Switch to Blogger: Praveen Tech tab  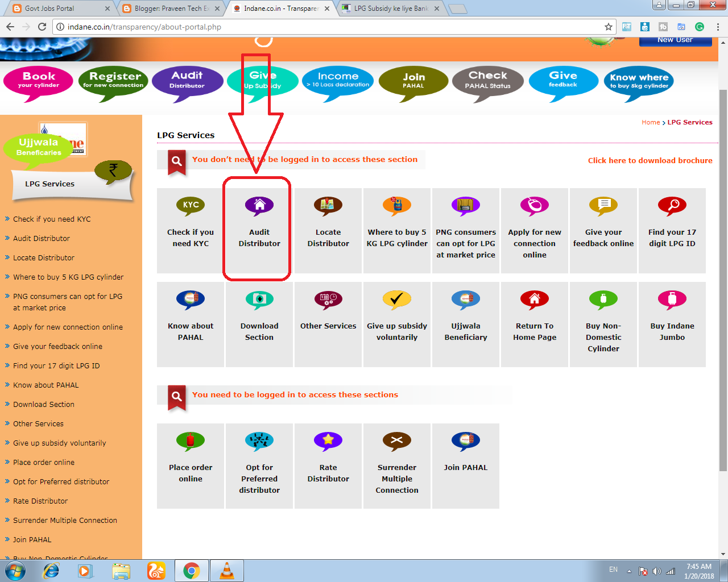[171, 9]
